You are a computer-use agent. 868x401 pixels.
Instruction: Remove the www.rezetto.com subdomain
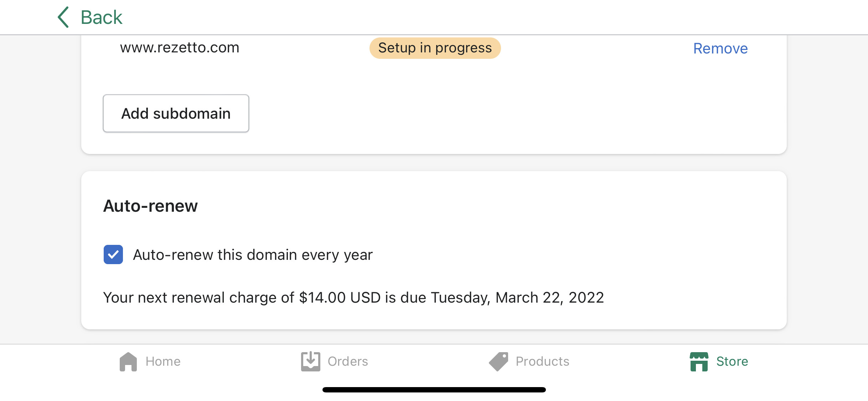pyautogui.click(x=720, y=48)
